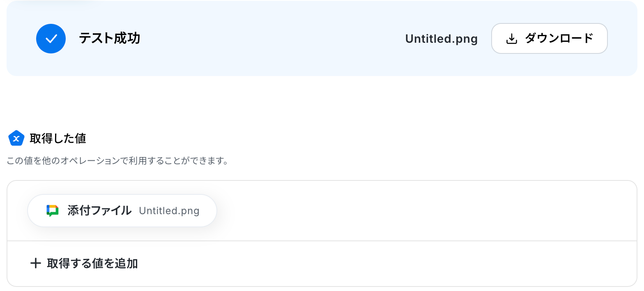The width and height of the screenshot is (644, 291).
Task: Click the ダウンロード text label
Action: pyautogui.click(x=559, y=39)
